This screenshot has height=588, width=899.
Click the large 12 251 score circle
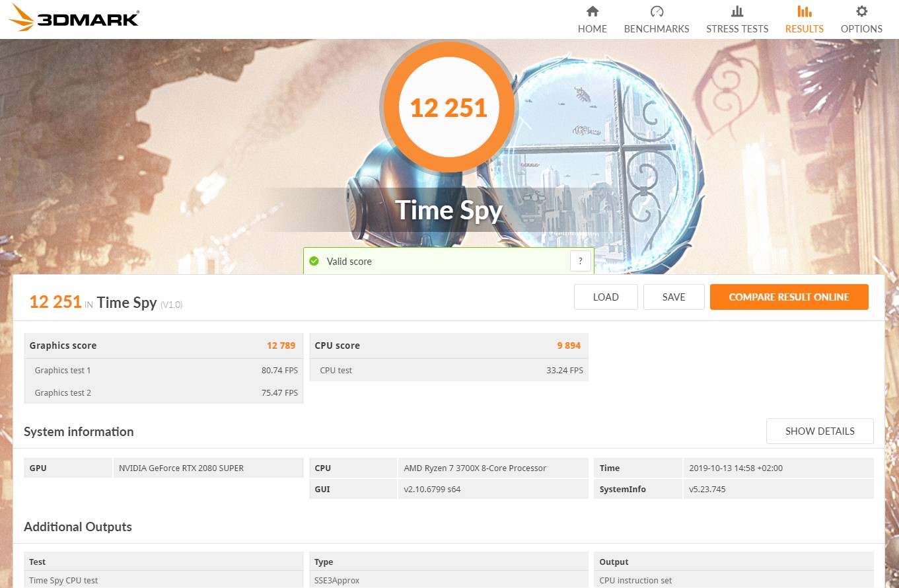tap(449, 107)
